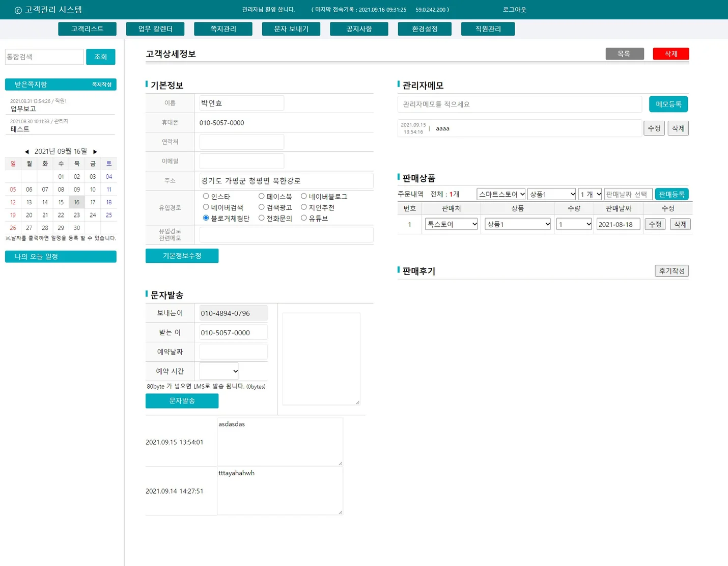The height and width of the screenshot is (566, 728).
Task: Click the 고객관리 시스템 title logo
Action: point(48,10)
